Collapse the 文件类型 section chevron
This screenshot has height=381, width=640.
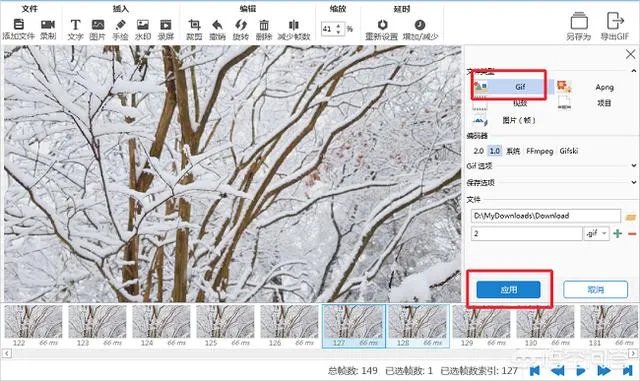coord(633,71)
